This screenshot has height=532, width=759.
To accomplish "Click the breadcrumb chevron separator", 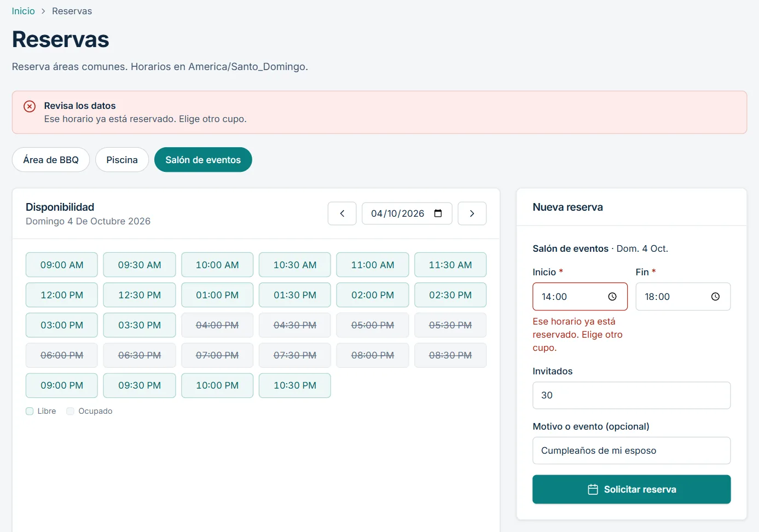I will coord(43,11).
